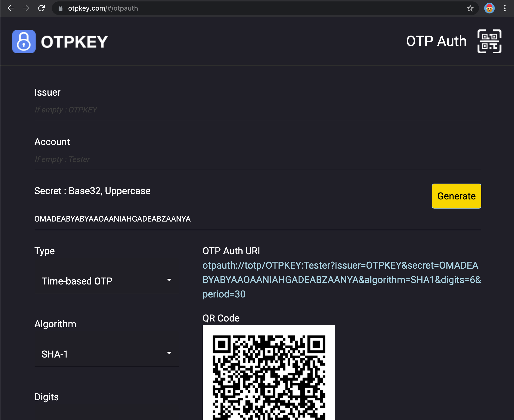The image size is (514, 420).
Task: Click the browser back arrow
Action: tap(11, 8)
